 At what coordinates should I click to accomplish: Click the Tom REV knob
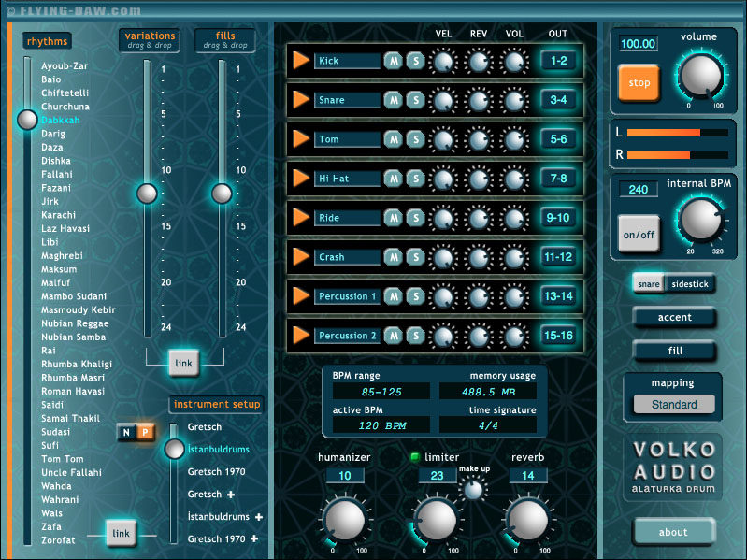(479, 140)
